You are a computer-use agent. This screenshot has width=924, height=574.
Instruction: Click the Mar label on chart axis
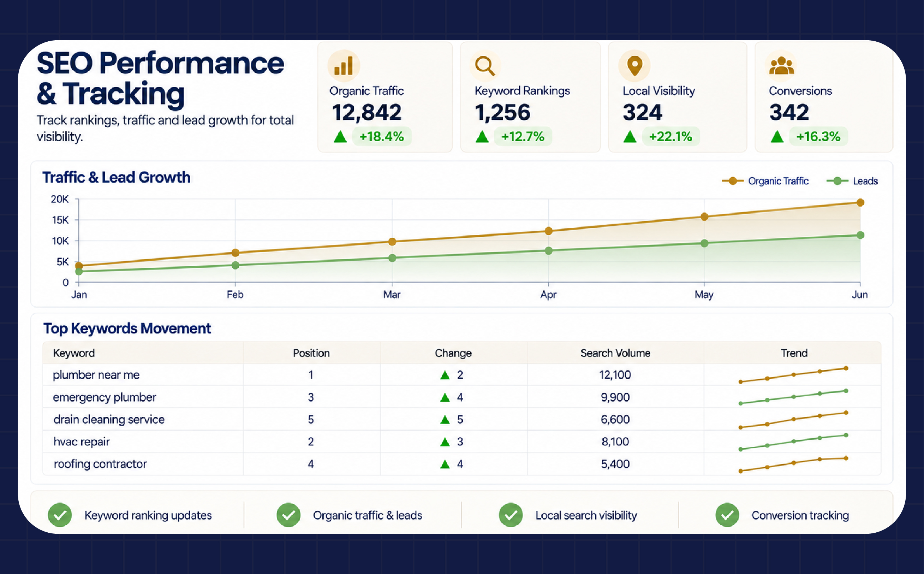coord(392,295)
